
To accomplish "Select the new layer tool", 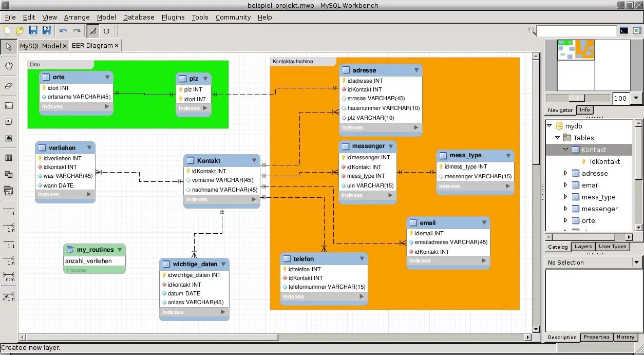I will click(9, 105).
